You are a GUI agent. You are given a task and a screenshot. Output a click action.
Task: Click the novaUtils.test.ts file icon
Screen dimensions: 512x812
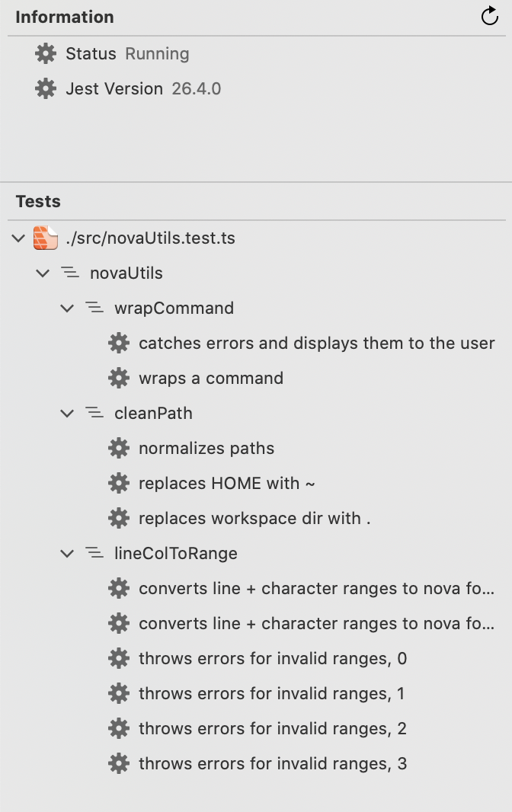(x=46, y=238)
